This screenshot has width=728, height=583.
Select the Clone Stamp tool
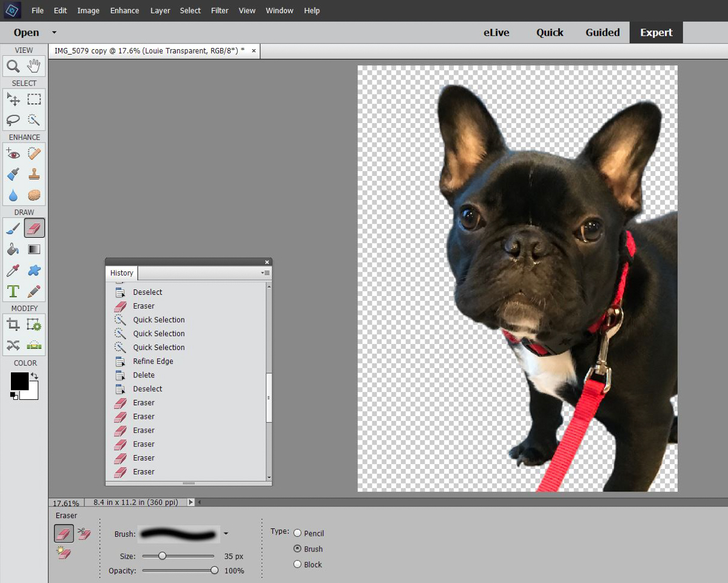click(35, 175)
